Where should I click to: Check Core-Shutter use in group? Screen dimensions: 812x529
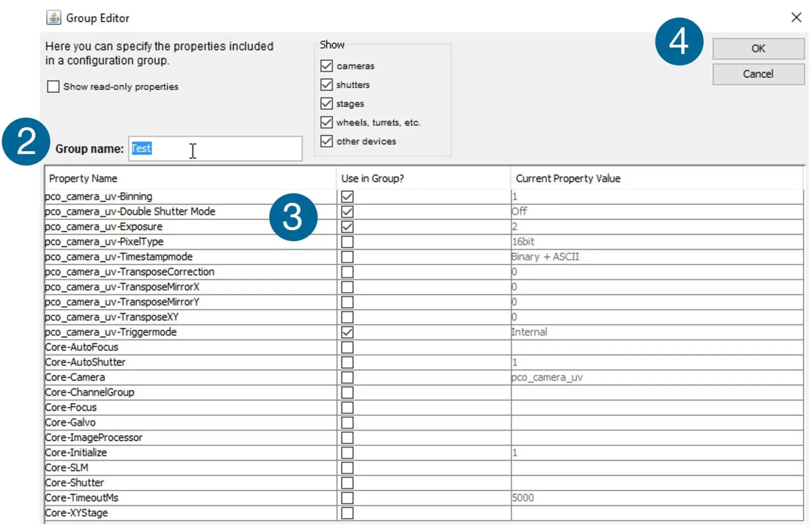coord(347,482)
